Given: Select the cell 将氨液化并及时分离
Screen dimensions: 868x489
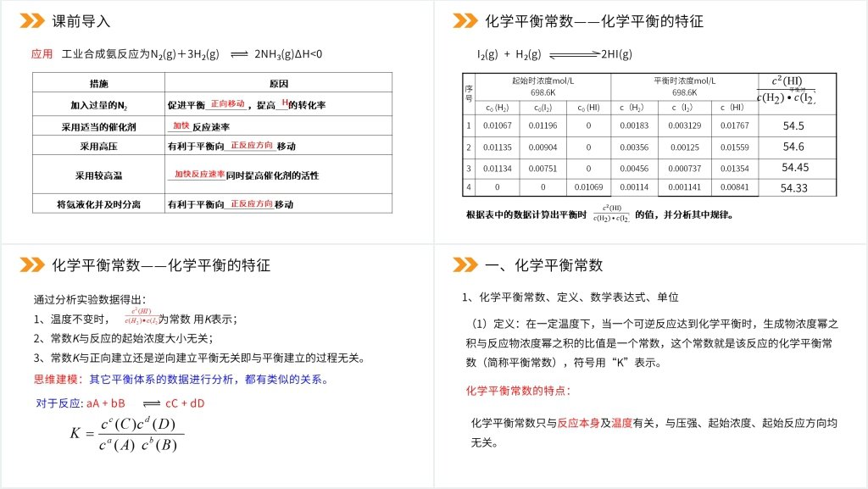Looking at the screenshot, I should point(98,204).
